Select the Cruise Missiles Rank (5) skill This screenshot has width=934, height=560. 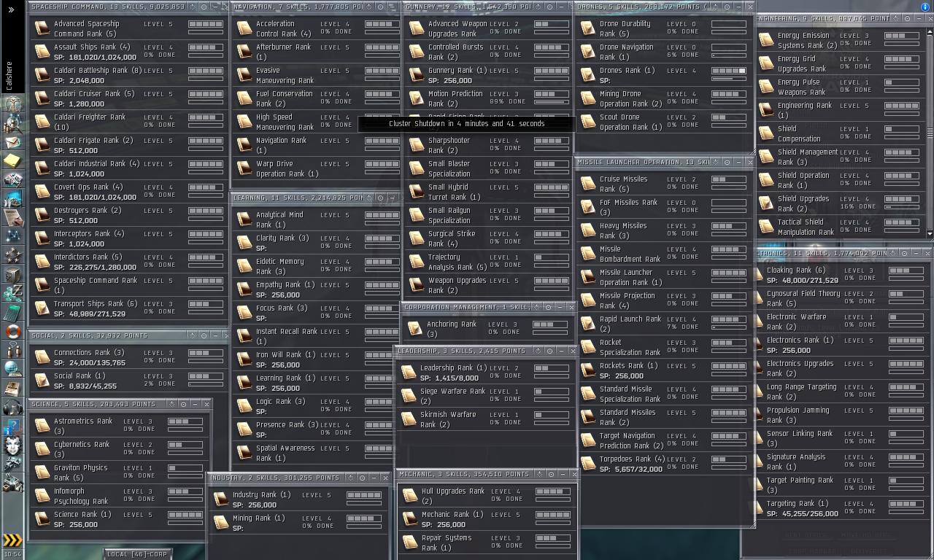tap(664, 184)
